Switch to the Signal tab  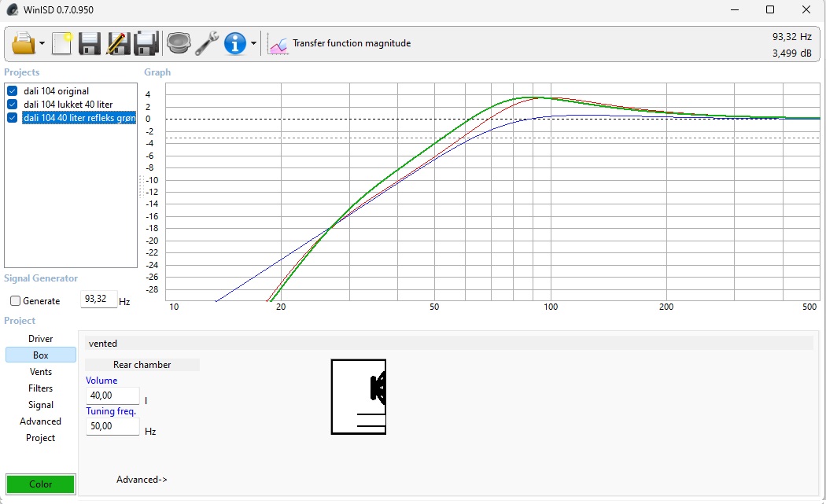[x=41, y=404]
